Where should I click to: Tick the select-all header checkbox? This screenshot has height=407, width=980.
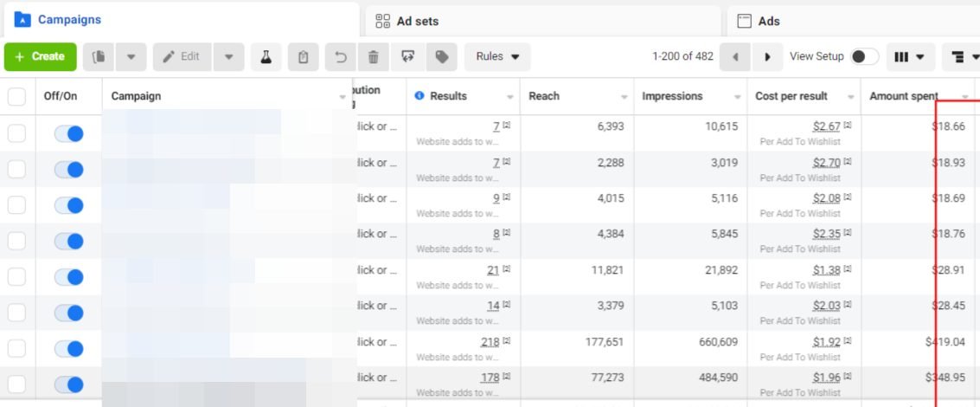pyautogui.click(x=17, y=96)
